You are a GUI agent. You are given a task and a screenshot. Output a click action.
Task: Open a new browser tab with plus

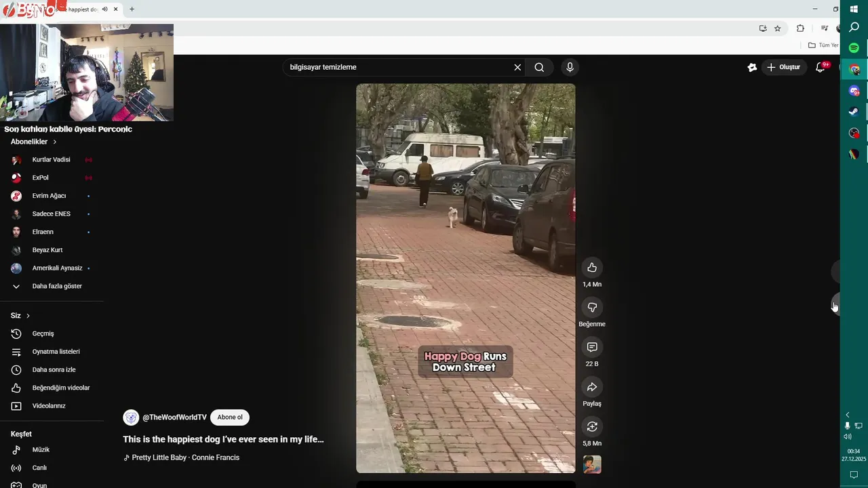[132, 9]
